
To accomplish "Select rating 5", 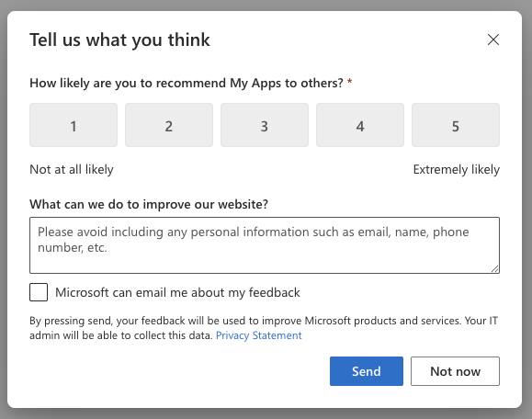I will click(456, 125).
